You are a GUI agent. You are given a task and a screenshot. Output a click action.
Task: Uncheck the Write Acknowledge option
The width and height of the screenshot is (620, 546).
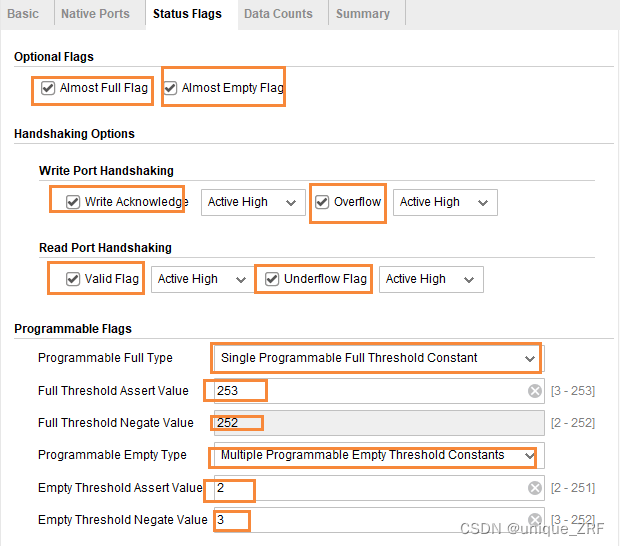(73, 202)
